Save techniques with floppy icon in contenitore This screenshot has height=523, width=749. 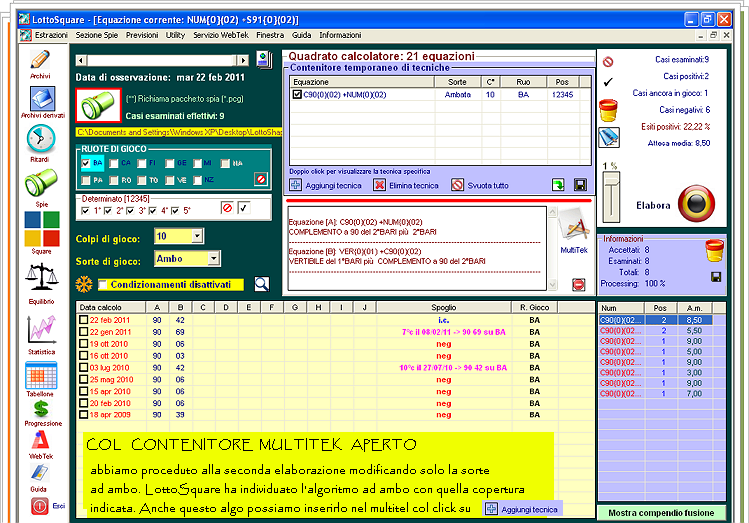[580, 185]
